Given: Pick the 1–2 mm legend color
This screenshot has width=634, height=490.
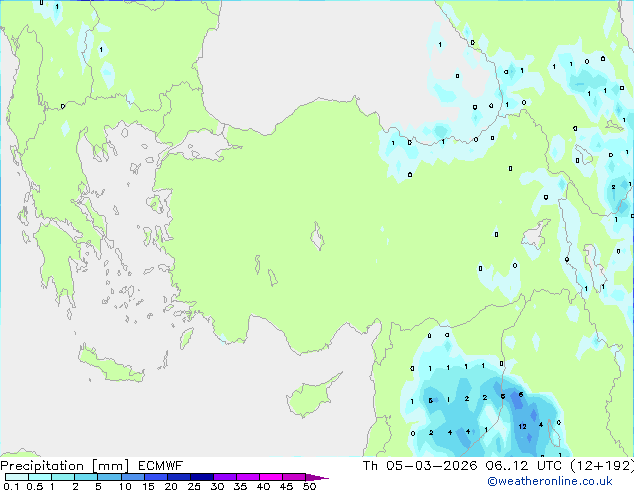Looking at the screenshot, I should (x=63, y=477).
